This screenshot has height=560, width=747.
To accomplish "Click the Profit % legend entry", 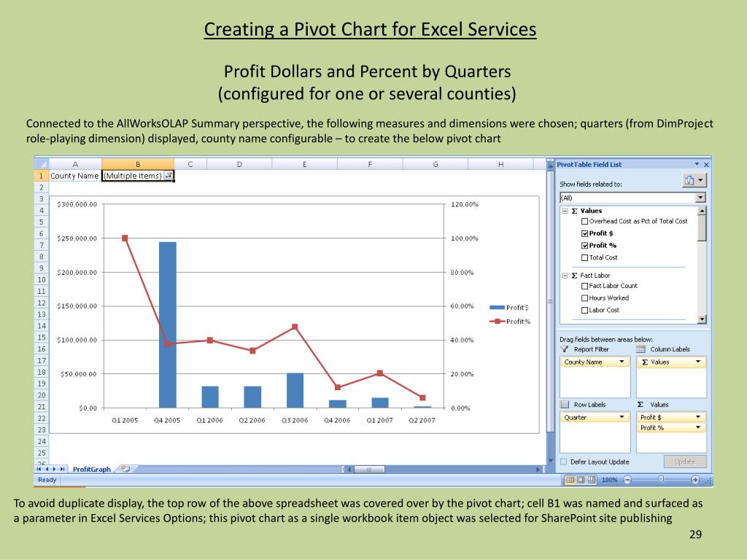I will pos(510,322).
